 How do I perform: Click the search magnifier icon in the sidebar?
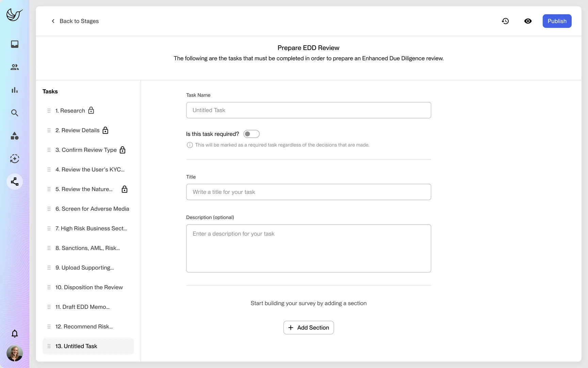click(15, 113)
